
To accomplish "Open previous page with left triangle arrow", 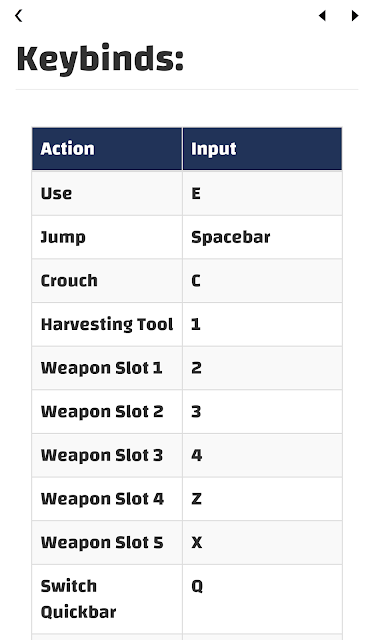I will pyautogui.click(x=322, y=16).
